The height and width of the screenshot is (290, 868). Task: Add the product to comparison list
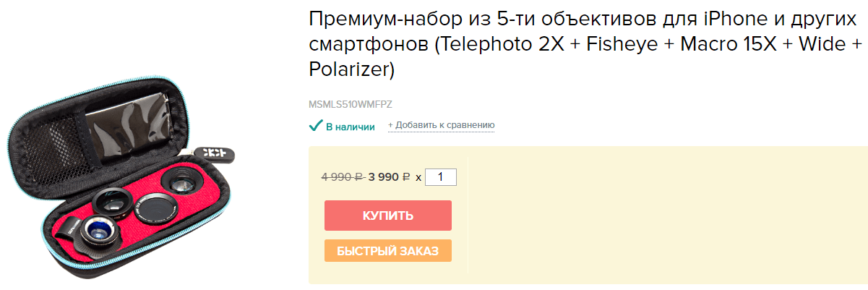click(x=441, y=125)
